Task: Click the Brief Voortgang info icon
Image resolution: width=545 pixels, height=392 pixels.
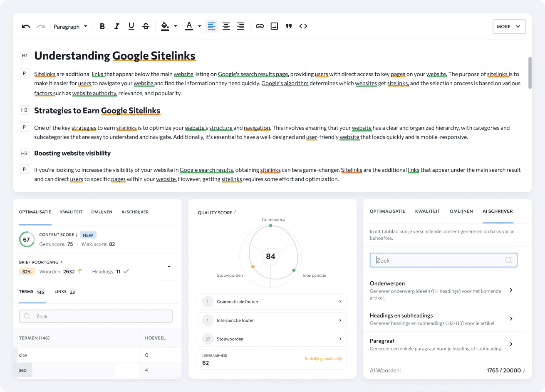Action: pyautogui.click(x=61, y=262)
